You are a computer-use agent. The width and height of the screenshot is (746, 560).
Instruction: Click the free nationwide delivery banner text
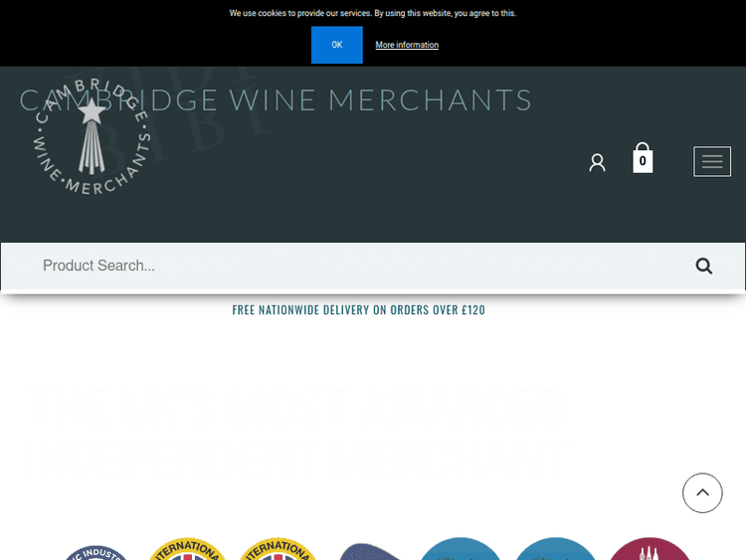359,309
